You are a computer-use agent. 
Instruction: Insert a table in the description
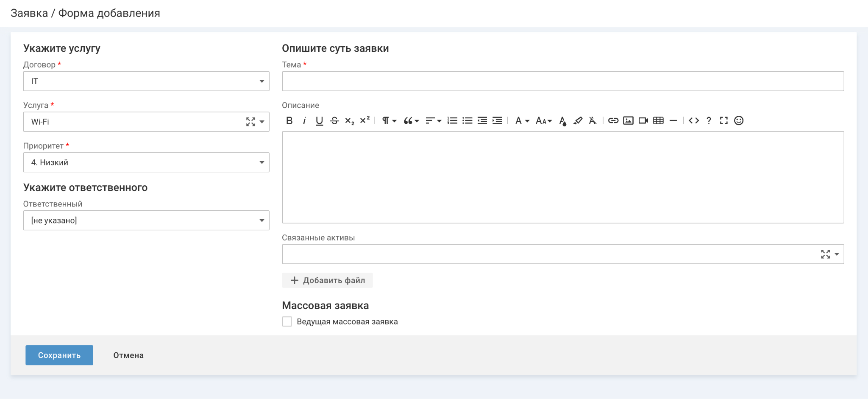coord(658,121)
